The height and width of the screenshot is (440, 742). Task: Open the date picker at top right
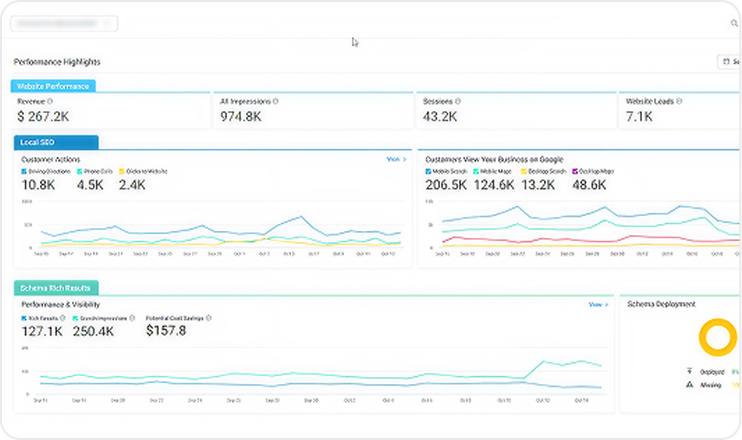point(728,62)
